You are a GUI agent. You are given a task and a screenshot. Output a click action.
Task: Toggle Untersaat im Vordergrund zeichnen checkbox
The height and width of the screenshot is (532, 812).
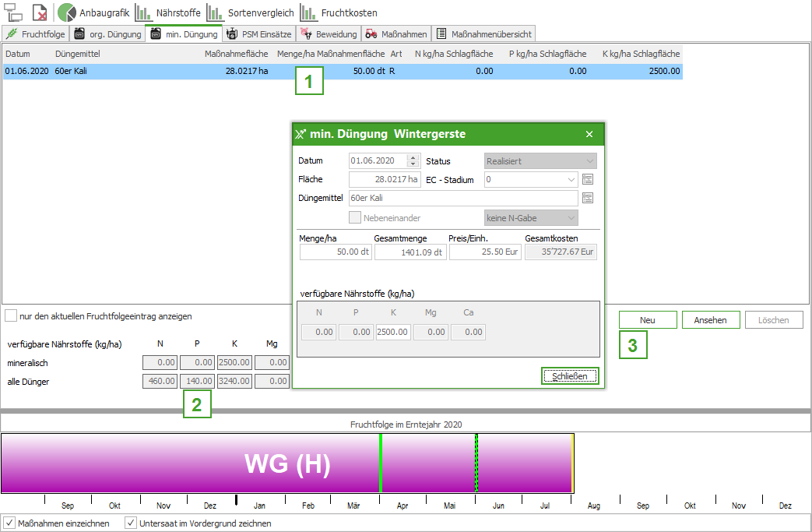point(131,523)
